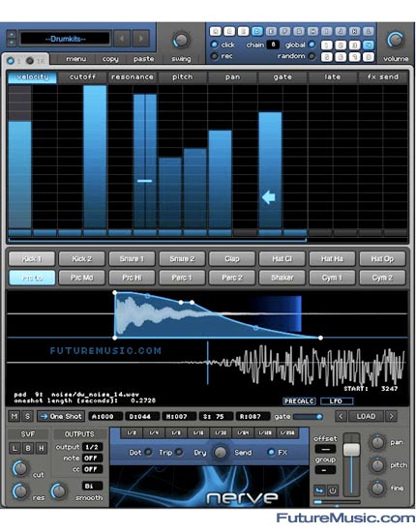Toggle the random option
Viewport: 416px width, 532px height.
point(312,56)
